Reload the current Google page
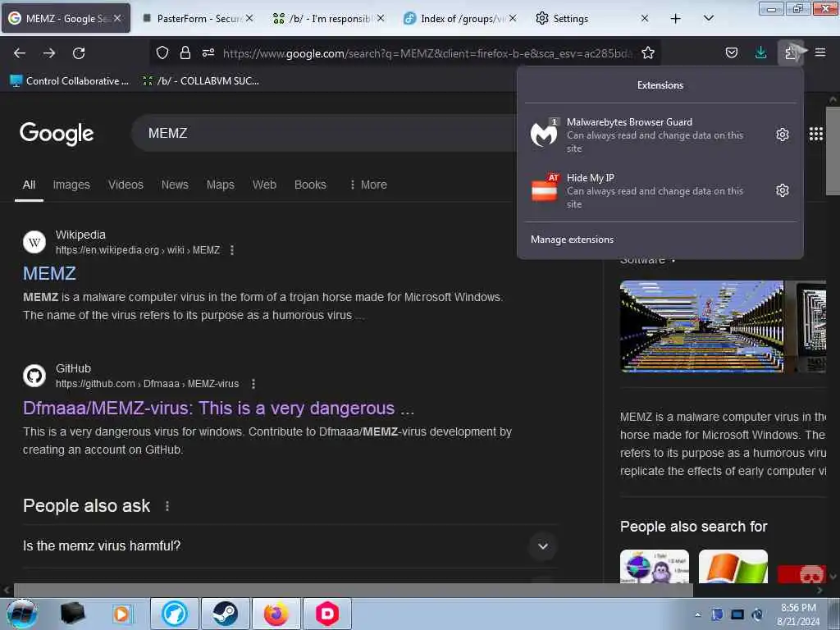 pos(79,53)
